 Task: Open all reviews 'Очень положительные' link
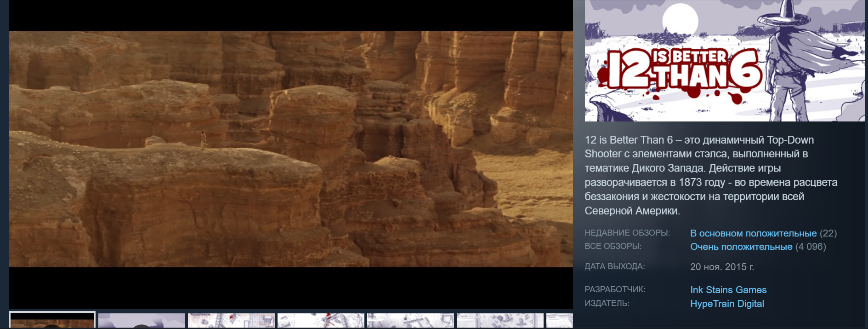click(x=741, y=247)
